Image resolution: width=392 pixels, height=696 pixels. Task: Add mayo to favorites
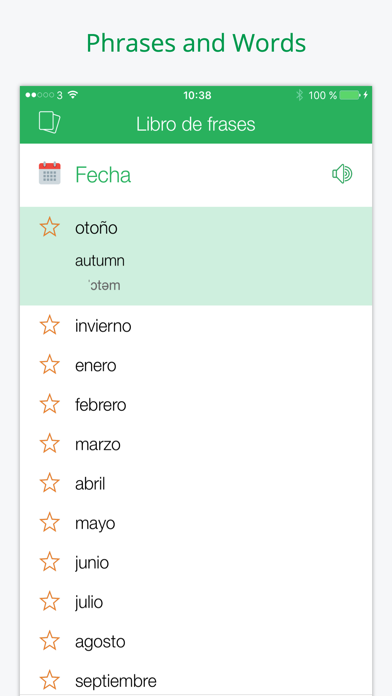[x=49, y=522]
